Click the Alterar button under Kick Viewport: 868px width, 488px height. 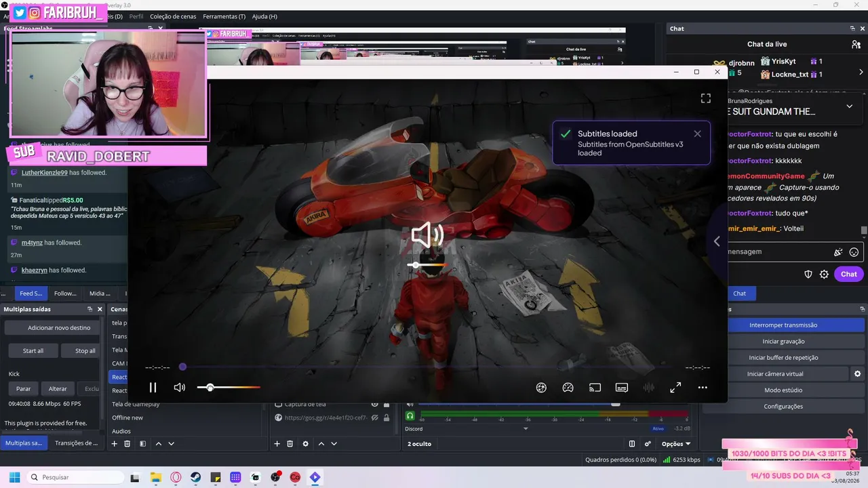(x=58, y=389)
